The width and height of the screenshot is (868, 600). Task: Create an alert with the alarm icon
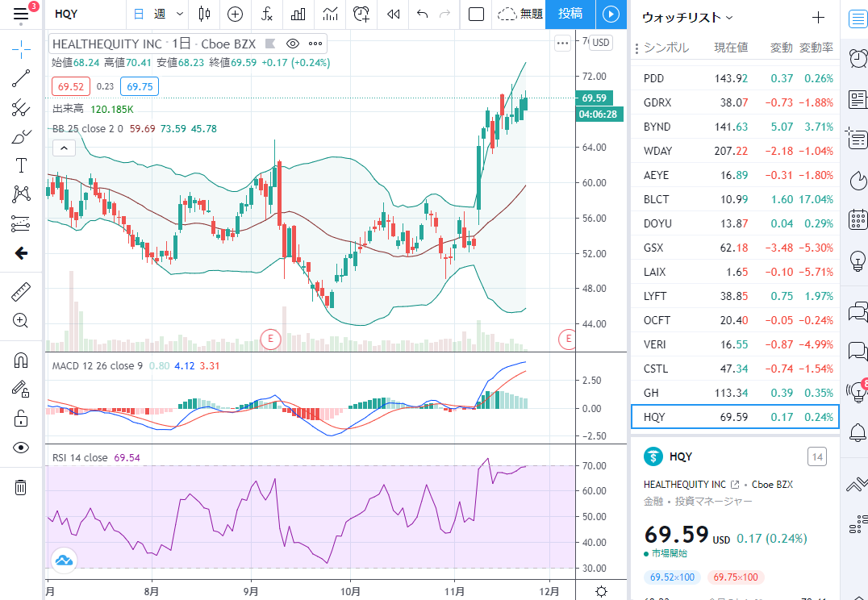[x=361, y=15]
